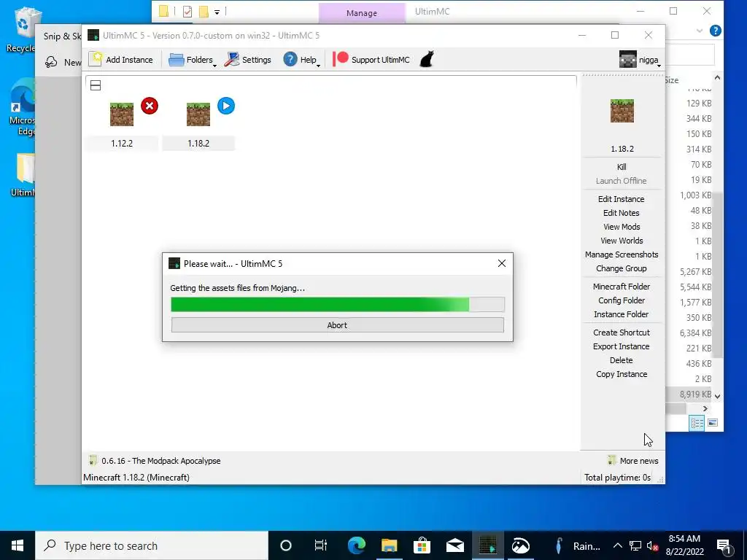Click the Manage tab in File Explorer

[x=362, y=13]
